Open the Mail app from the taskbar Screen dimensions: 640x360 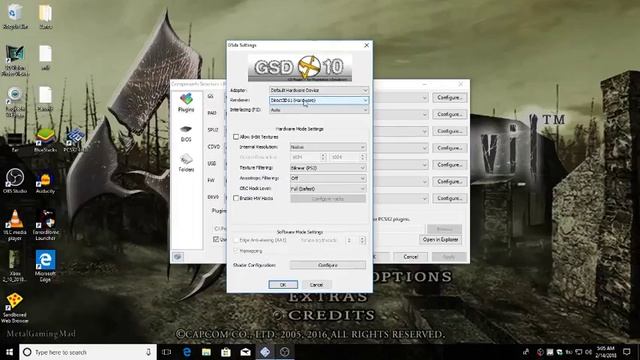coord(245,352)
